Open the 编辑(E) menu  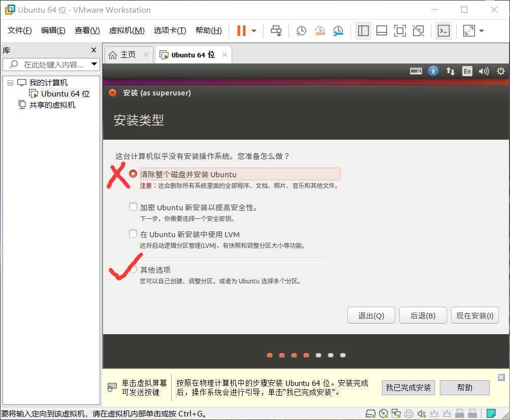click(53, 30)
